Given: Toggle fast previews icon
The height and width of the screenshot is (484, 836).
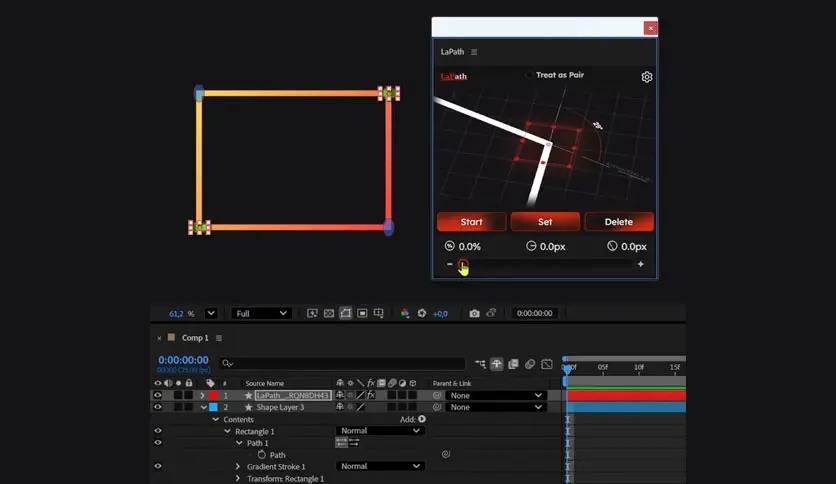Looking at the screenshot, I should pos(312,313).
